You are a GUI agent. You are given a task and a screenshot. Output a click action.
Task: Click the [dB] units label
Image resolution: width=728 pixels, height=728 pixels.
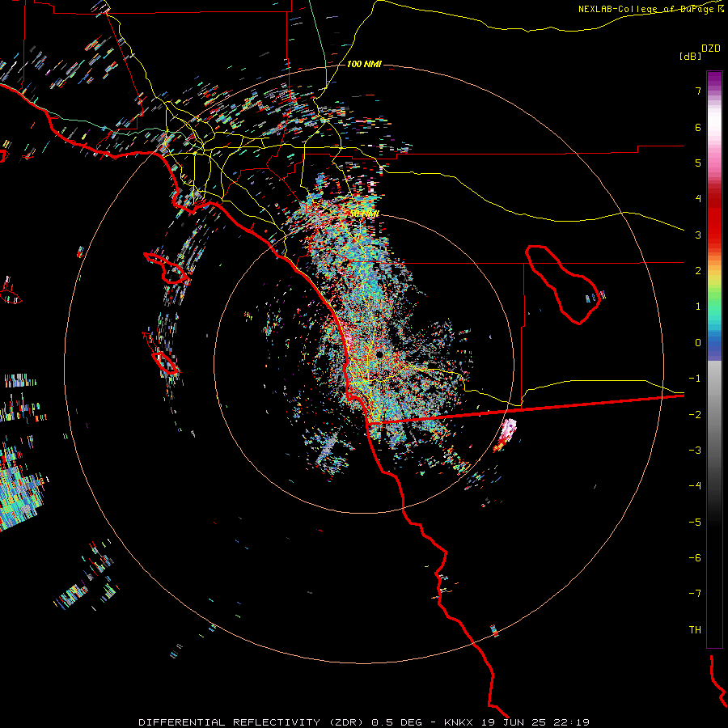(690, 56)
